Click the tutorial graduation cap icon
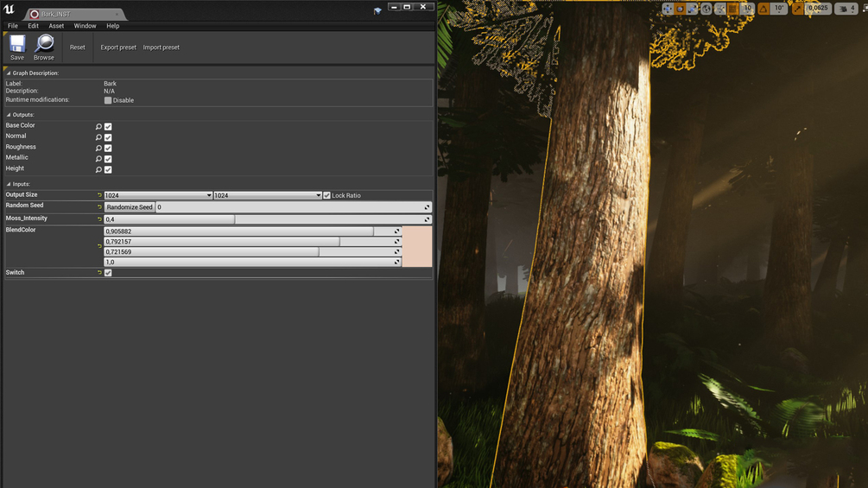This screenshot has width=868, height=488. click(377, 11)
